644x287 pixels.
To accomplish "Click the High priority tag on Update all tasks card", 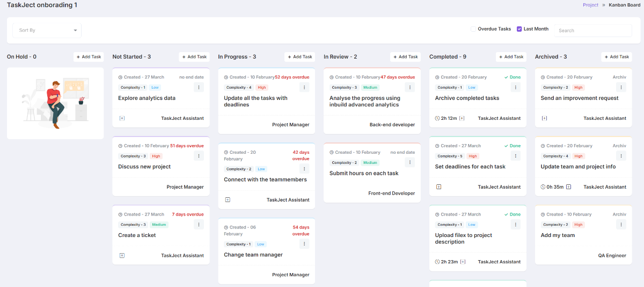I will click(x=261, y=87).
